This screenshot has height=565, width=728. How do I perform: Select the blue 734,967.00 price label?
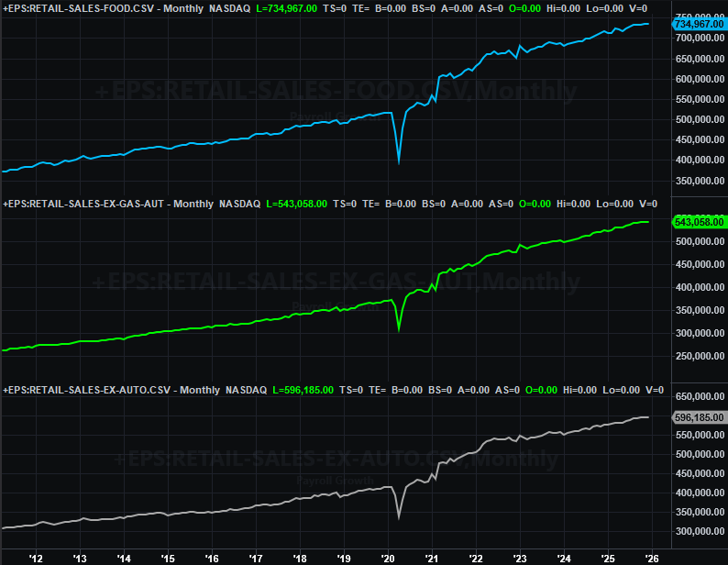(x=699, y=24)
